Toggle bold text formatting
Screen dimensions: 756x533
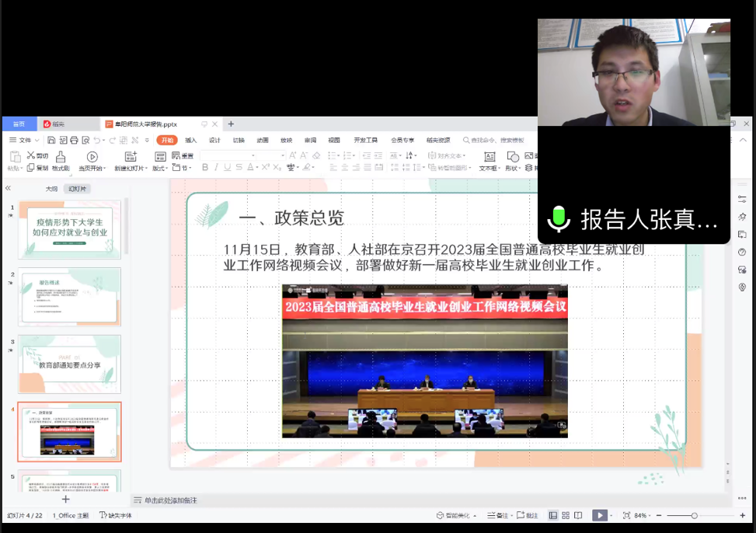(x=205, y=167)
